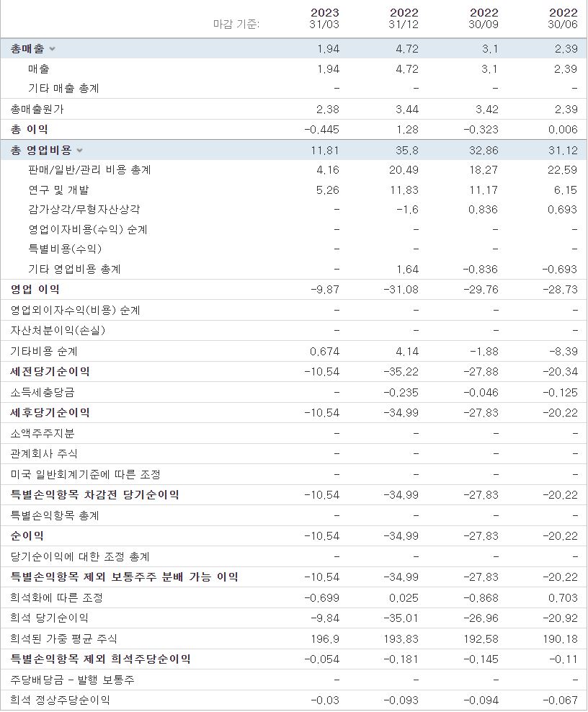Click the 기타비용 순계 label
This screenshot has width=588, height=712.
44,351
